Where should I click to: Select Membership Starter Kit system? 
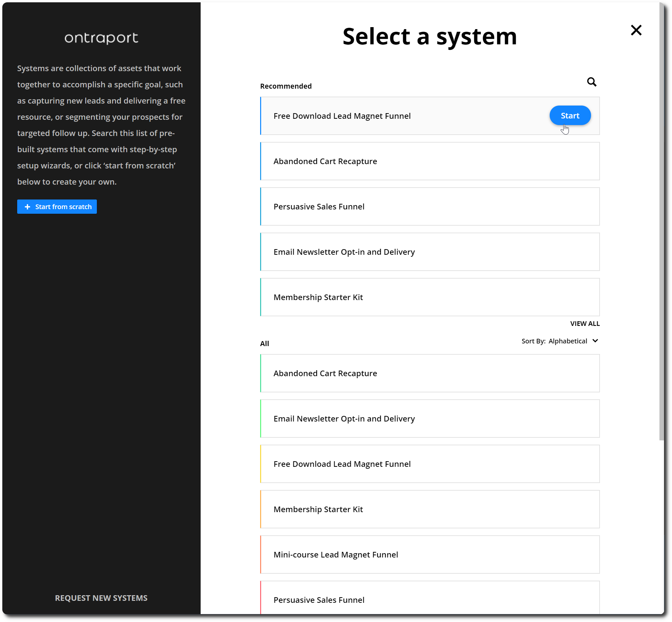pos(430,297)
